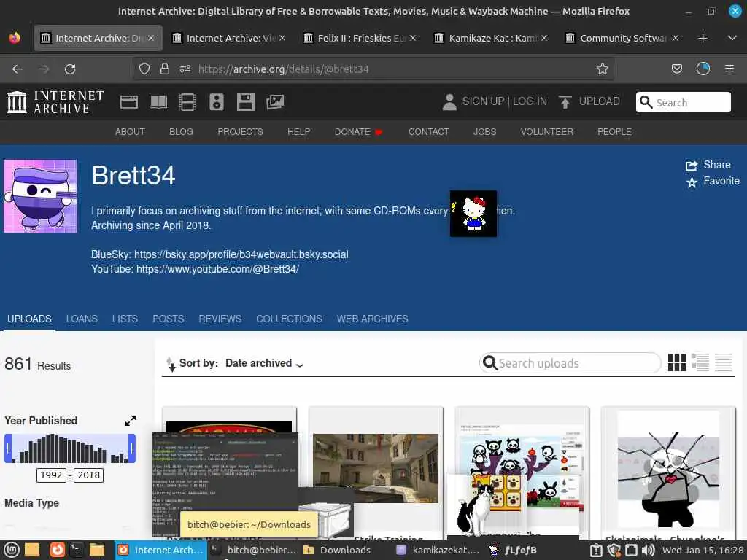747x560 pixels.
Task: Show site security padlock info
Action: coord(165,69)
